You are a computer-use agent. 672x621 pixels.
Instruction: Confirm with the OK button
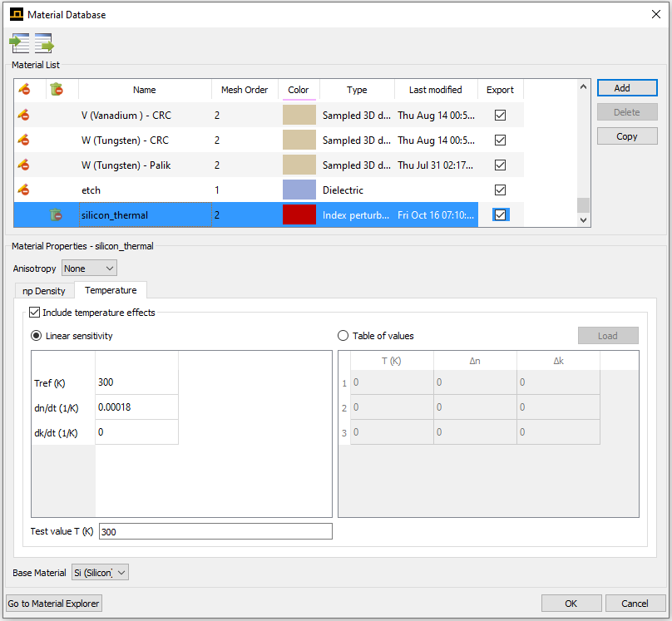pos(571,604)
